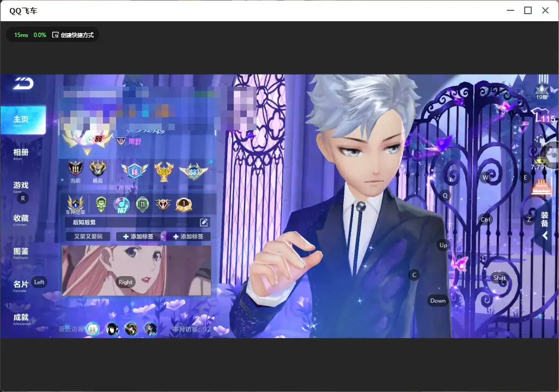Select the 名片 card tab
The width and height of the screenshot is (559, 392).
tap(21, 285)
